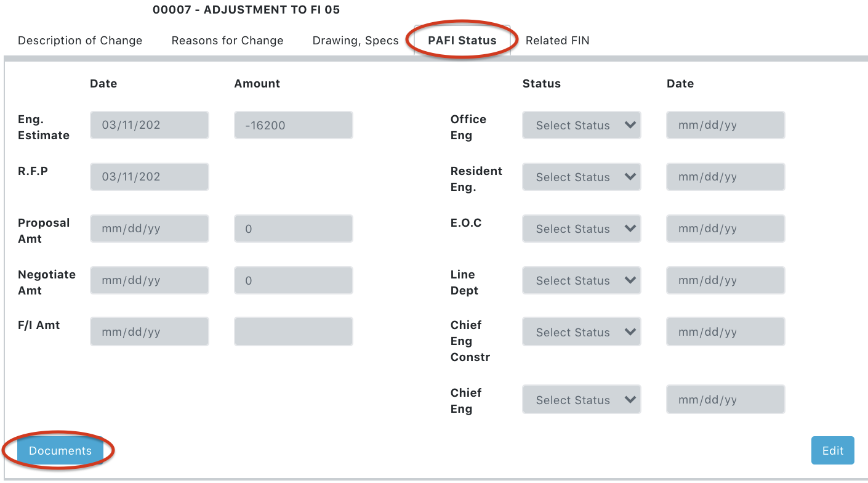Open the Drawing, Specs tab

355,41
